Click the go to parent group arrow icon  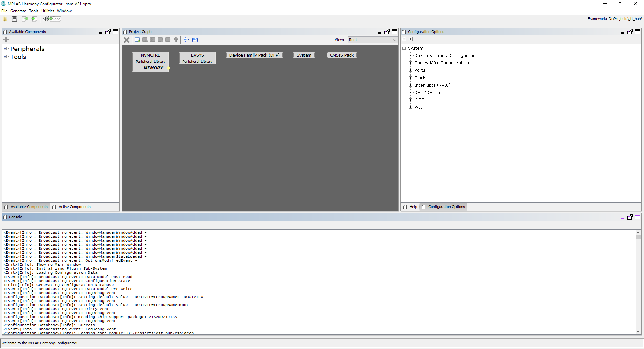pyautogui.click(x=176, y=40)
